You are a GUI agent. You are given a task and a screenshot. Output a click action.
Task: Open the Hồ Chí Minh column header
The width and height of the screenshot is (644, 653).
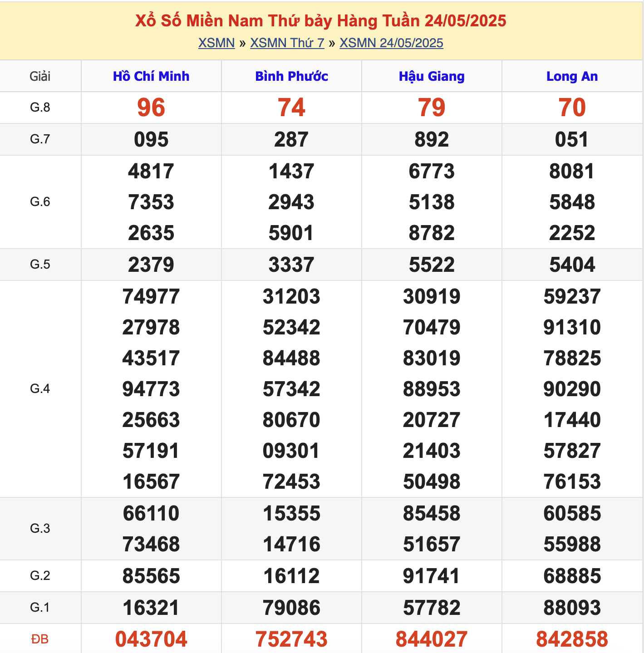(x=151, y=76)
